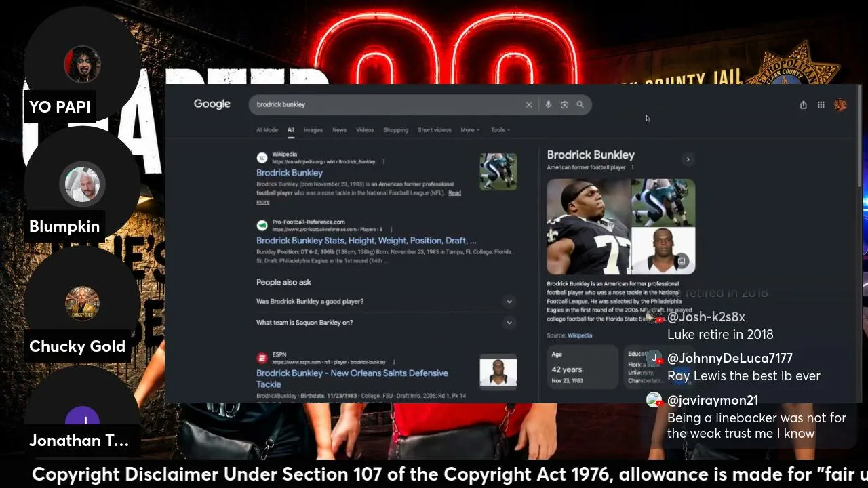
Task: Open the More search filters dropdown
Action: (x=470, y=130)
